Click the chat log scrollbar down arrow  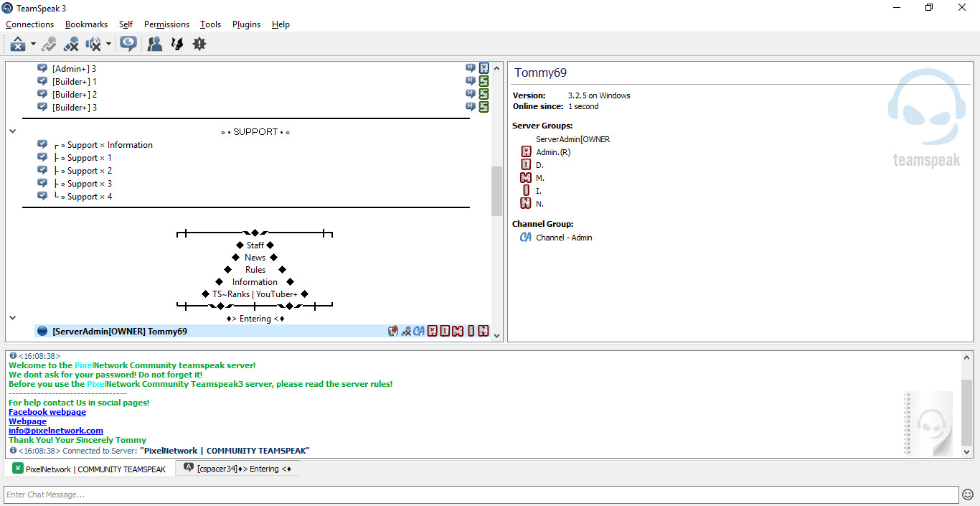pyautogui.click(x=966, y=452)
